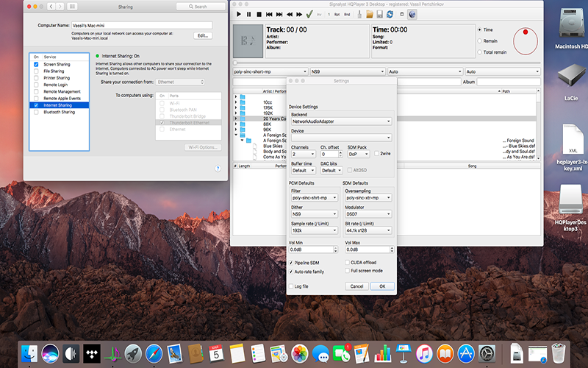This screenshot has width=588, height=368.
Task: Save playlist with floppy disk icon
Action: click(x=379, y=14)
